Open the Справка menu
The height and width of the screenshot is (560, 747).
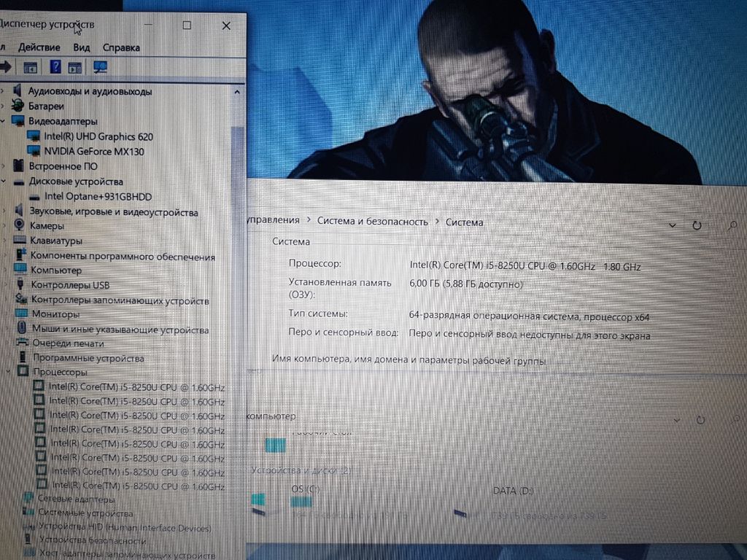[122, 47]
